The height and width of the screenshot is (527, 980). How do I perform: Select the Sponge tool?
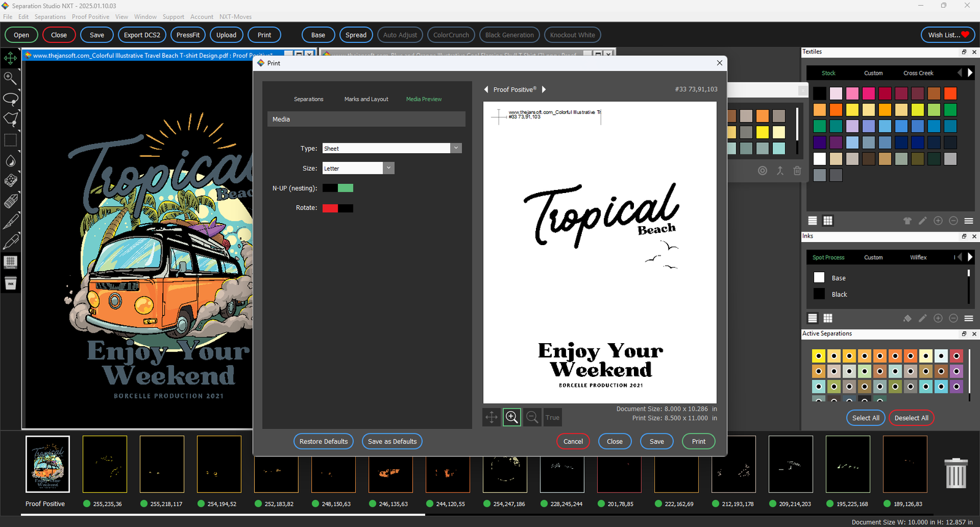[10, 181]
